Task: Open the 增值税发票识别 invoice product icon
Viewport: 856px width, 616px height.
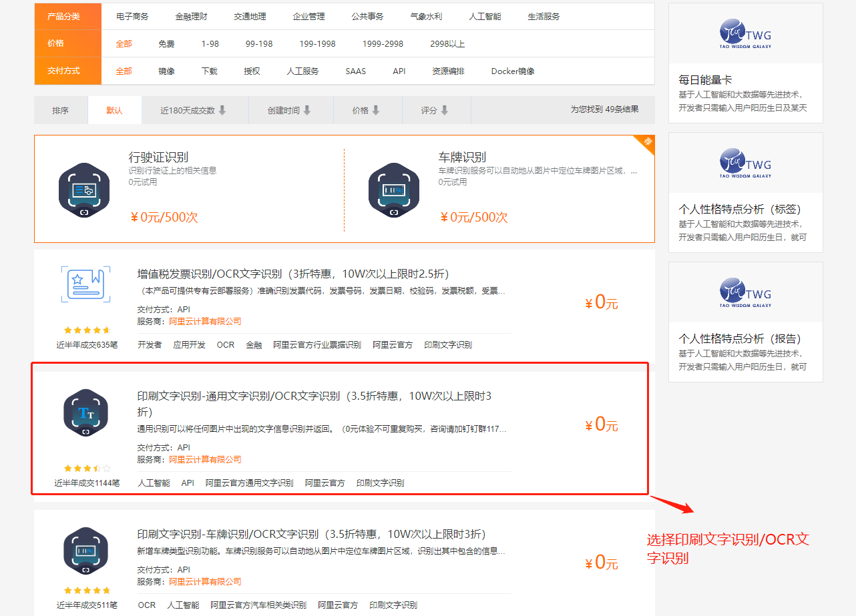Action: [85, 286]
